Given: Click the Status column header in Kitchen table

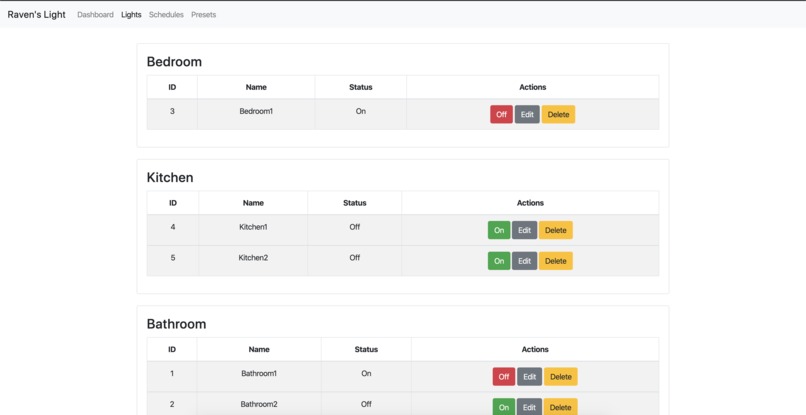Looking at the screenshot, I should click(x=355, y=203).
